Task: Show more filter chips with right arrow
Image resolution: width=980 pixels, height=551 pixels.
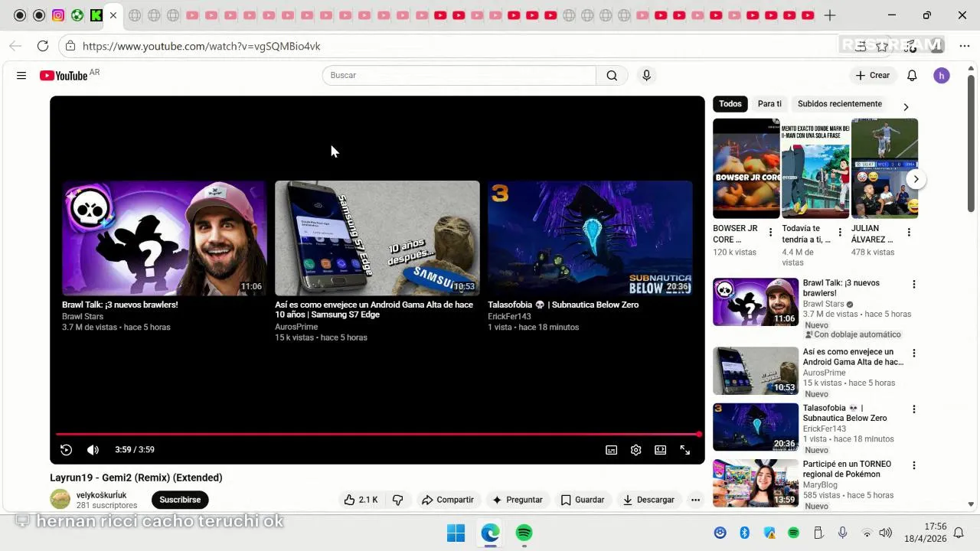Action: pos(906,107)
